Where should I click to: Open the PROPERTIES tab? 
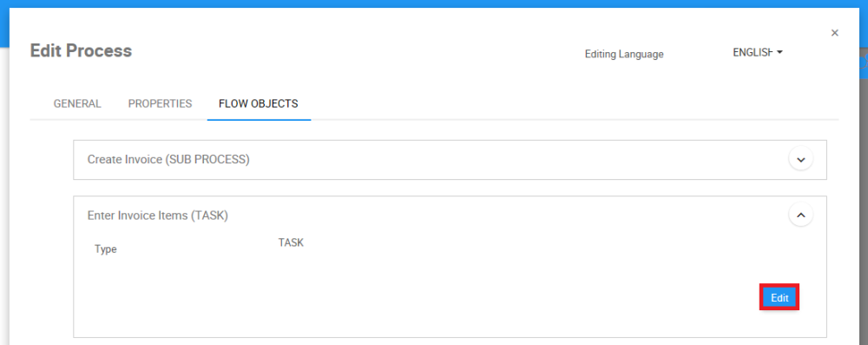coord(160,103)
